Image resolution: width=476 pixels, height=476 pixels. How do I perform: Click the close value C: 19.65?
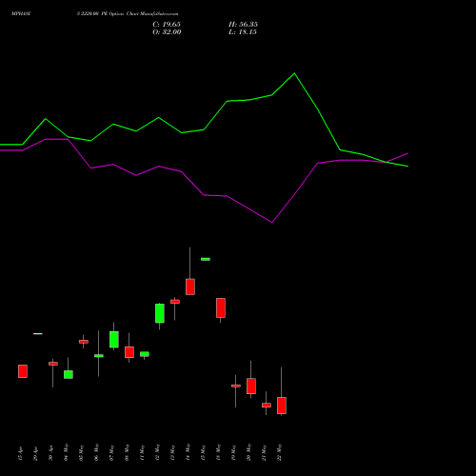[167, 25]
